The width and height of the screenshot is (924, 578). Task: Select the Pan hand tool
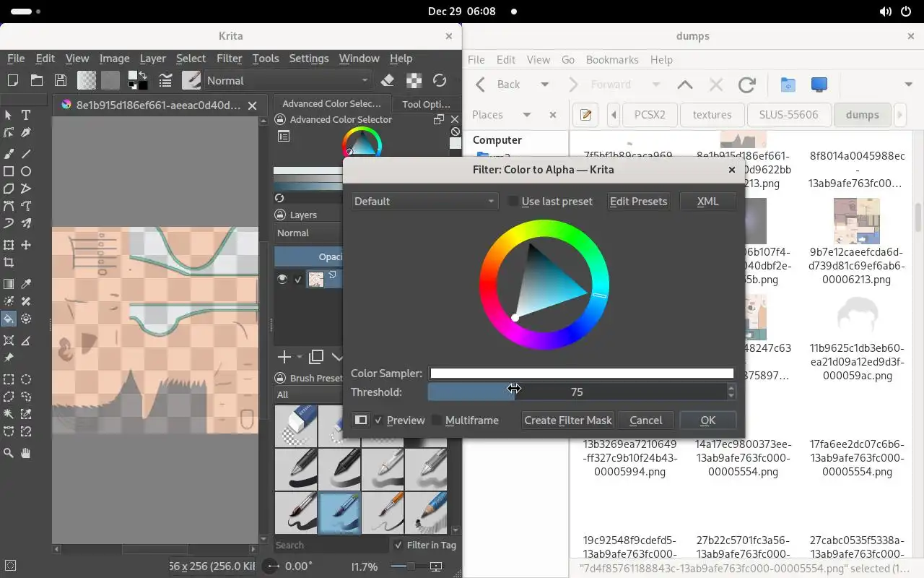(26, 453)
